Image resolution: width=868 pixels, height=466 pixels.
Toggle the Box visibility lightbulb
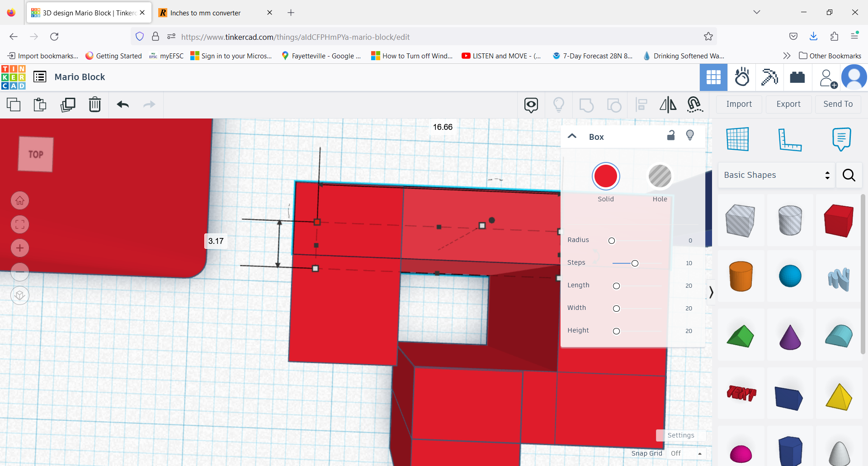coord(690,135)
